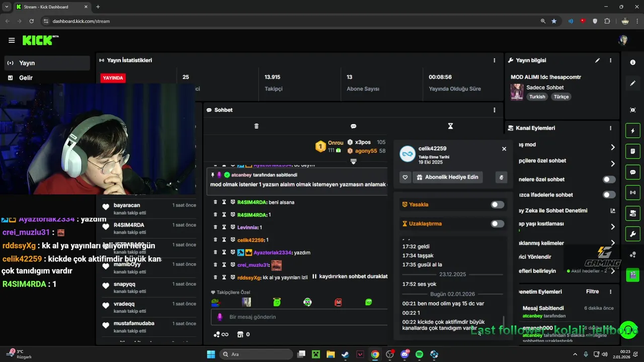Open Discord from the taskbar

(405, 354)
